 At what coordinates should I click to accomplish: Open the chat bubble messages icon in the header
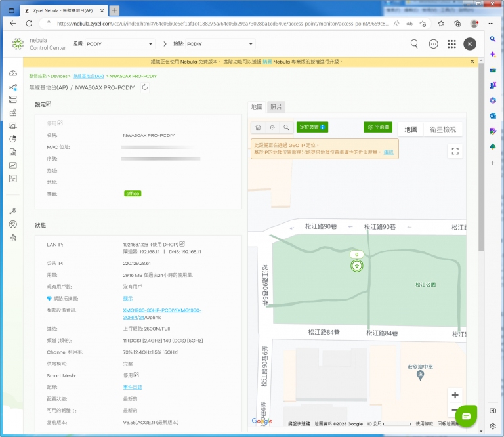(x=434, y=44)
